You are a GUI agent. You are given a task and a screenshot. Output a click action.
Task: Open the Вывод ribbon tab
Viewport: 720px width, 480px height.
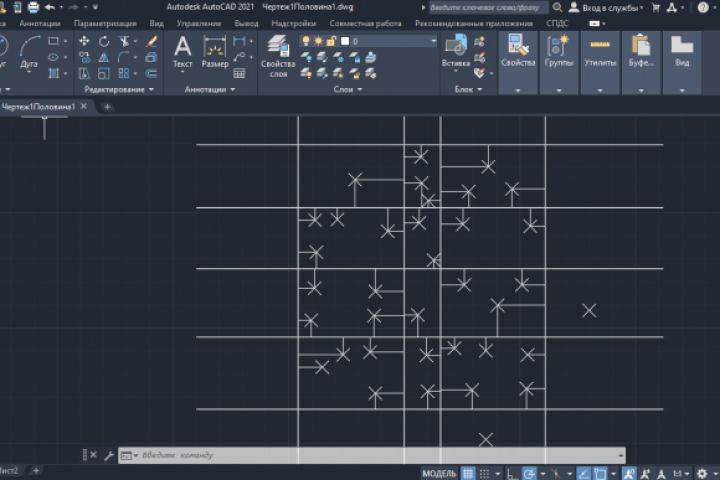tap(246, 23)
